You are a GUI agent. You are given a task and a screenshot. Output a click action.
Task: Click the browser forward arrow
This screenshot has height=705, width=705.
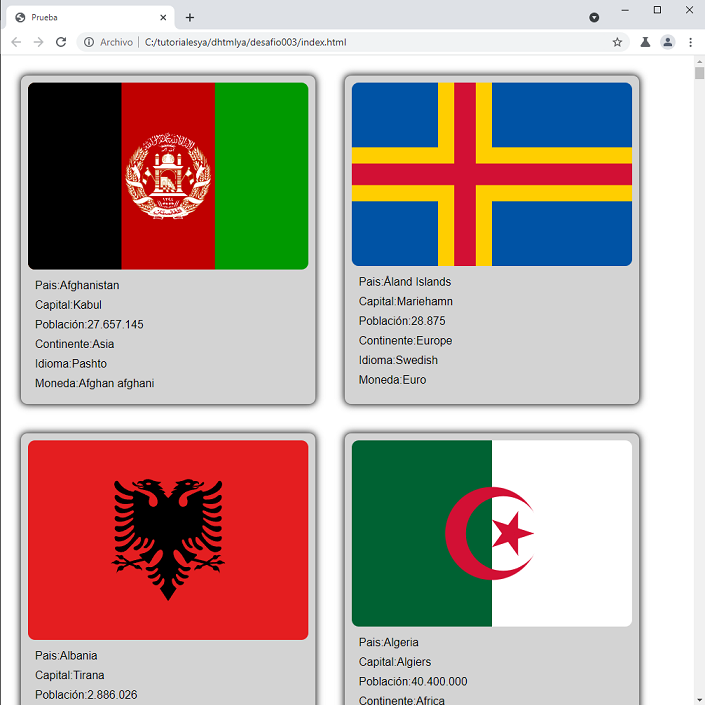point(39,42)
